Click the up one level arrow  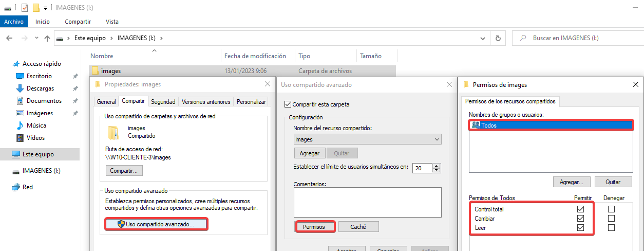click(x=47, y=38)
